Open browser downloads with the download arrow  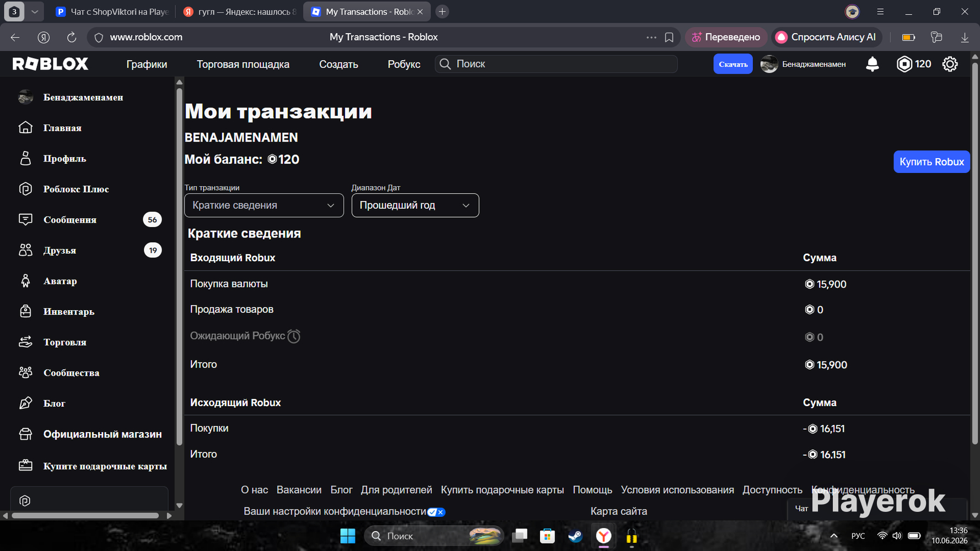[x=965, y=37]
